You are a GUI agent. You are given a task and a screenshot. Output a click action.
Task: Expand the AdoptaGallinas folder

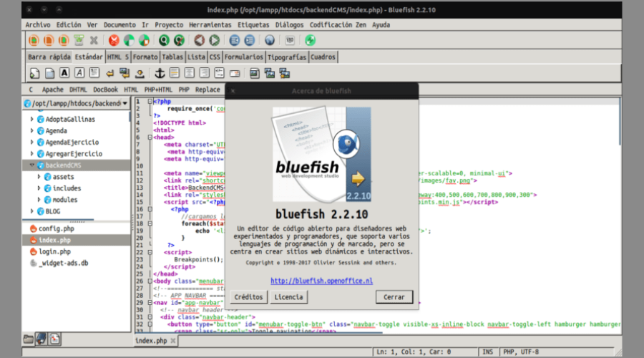click(31, 119)
